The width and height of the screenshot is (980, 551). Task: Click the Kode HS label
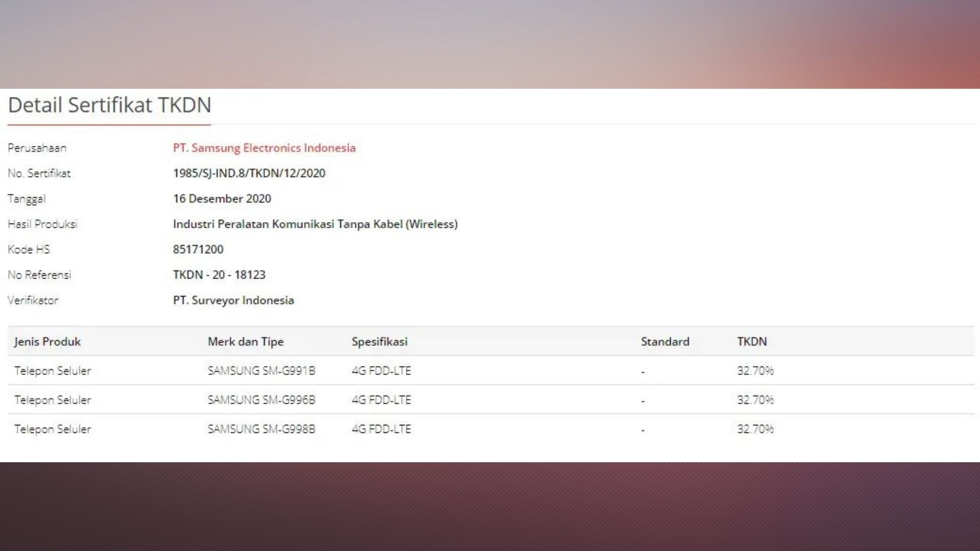[x=28, y=249]
